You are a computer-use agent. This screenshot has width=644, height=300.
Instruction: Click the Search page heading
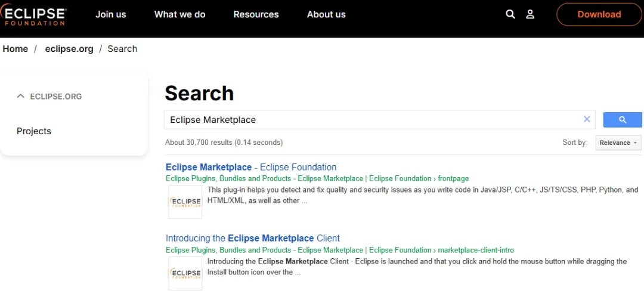pos(199,93)
